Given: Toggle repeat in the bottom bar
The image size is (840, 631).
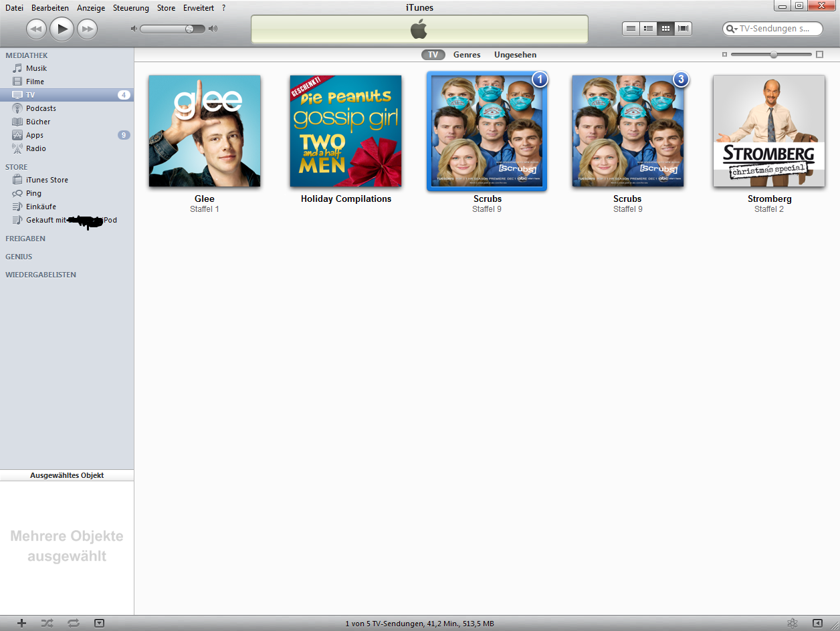Looking at the screenshot, I should [x=74, y=623].
